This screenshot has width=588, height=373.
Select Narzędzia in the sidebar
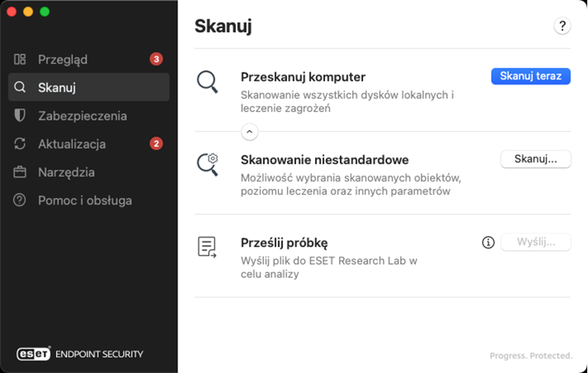pyautogui.click(x=66, y=172)
